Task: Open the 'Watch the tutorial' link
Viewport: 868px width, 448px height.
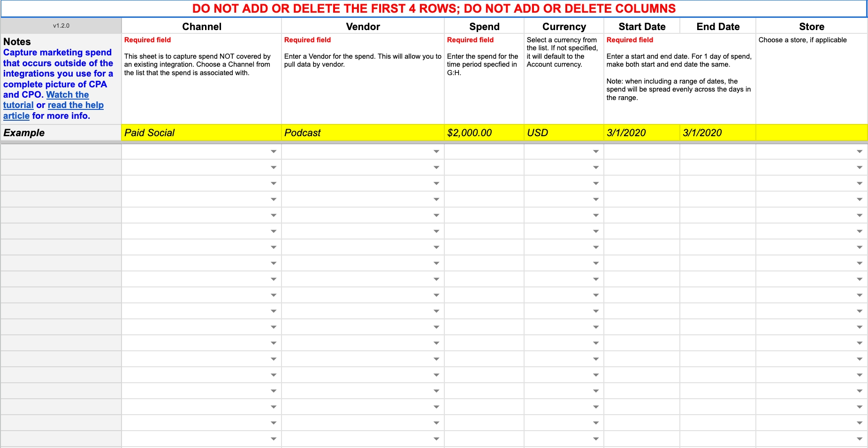Action: click(67, 95)
